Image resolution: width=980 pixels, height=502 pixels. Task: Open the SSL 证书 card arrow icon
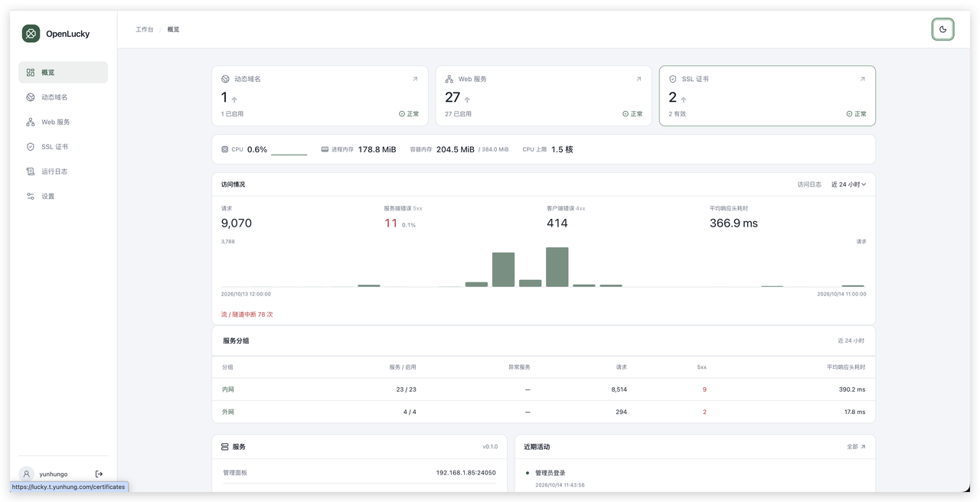tap(862, 79)
